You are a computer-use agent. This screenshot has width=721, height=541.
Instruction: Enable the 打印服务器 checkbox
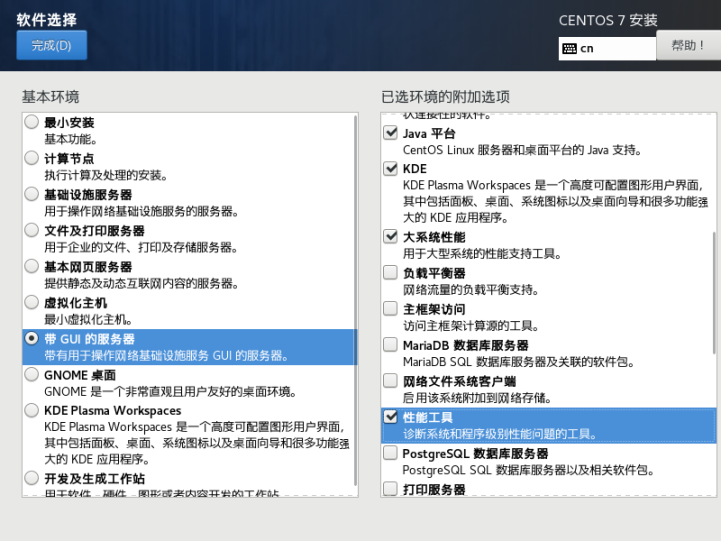coord(390,488)
